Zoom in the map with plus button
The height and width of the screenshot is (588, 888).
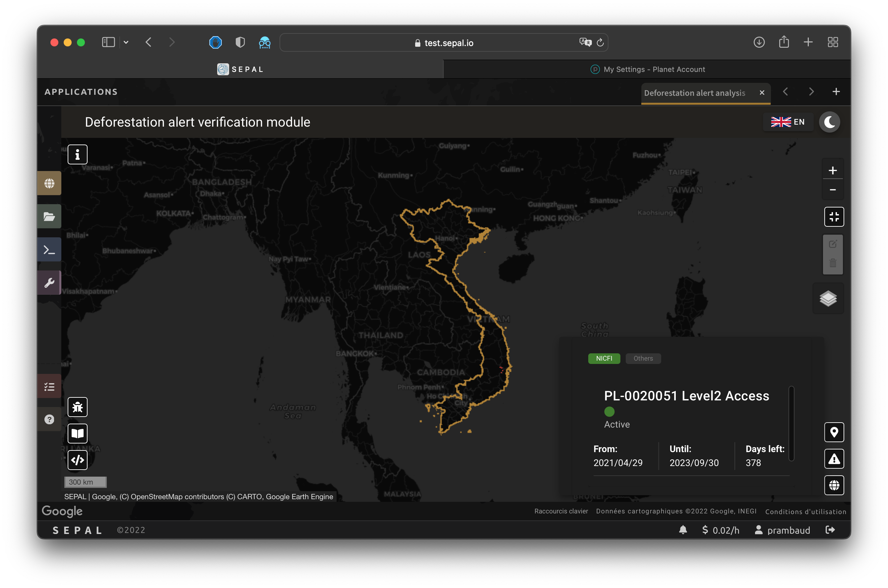[833, 171]
